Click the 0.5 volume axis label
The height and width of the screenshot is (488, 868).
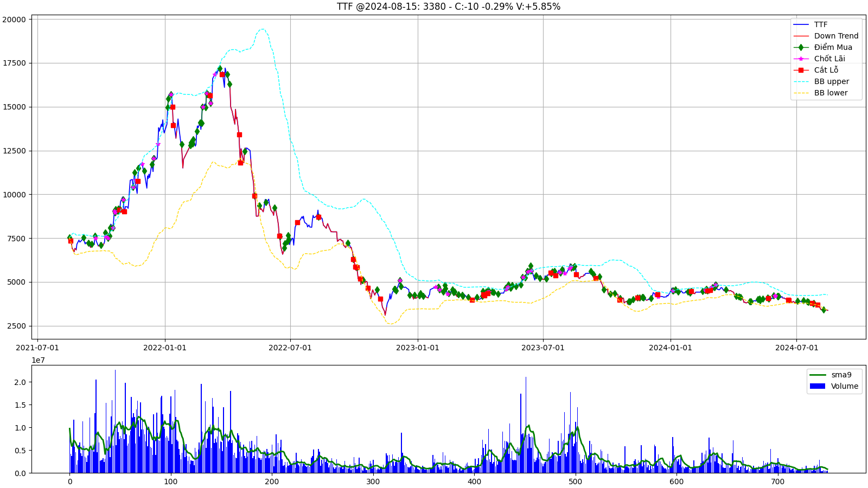[x=20, y=451]
